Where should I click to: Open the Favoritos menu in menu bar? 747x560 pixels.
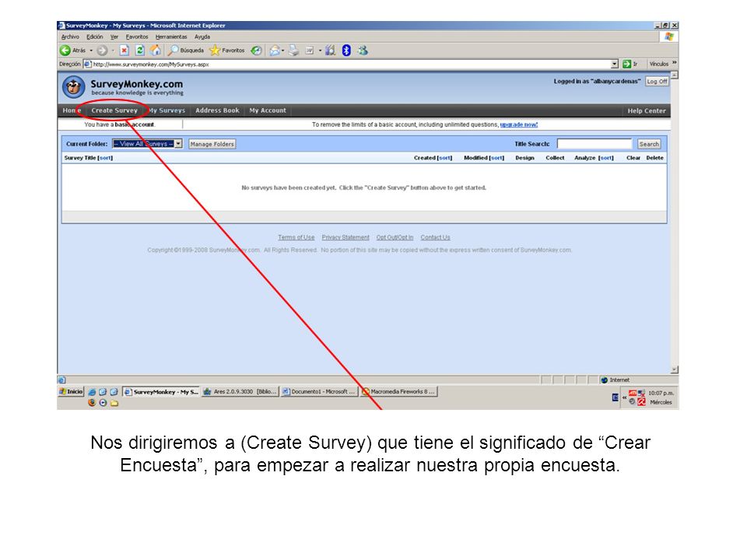point(137,37)
